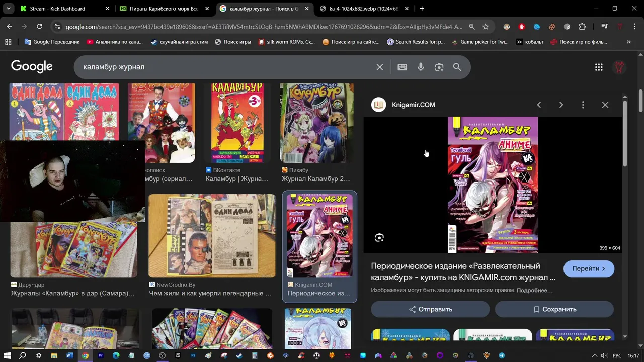Open page zoom control in address bar
Viewport: 644px width, 362px height.
coord(472,26)
